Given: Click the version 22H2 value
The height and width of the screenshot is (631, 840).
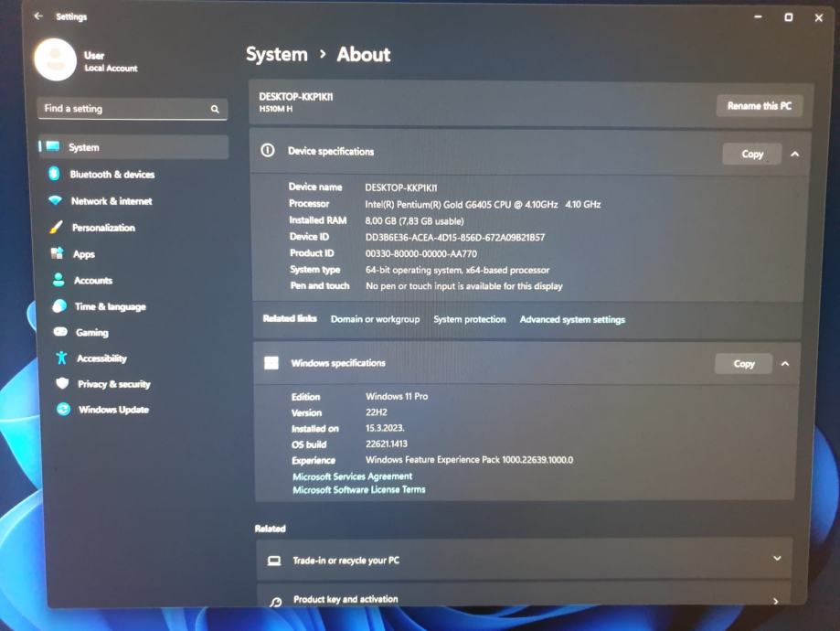Looking at the screenshot, I should [x=377, y=412].
